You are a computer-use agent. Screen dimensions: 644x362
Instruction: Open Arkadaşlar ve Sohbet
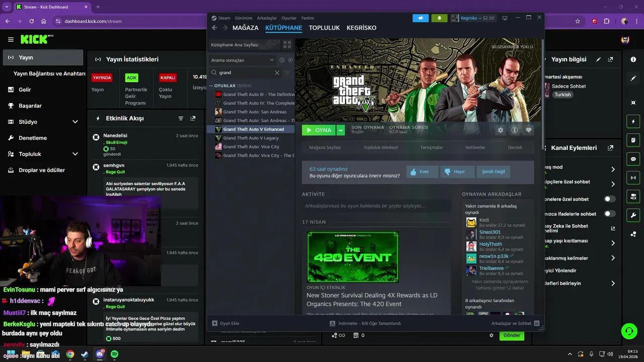tap(515, 323)
